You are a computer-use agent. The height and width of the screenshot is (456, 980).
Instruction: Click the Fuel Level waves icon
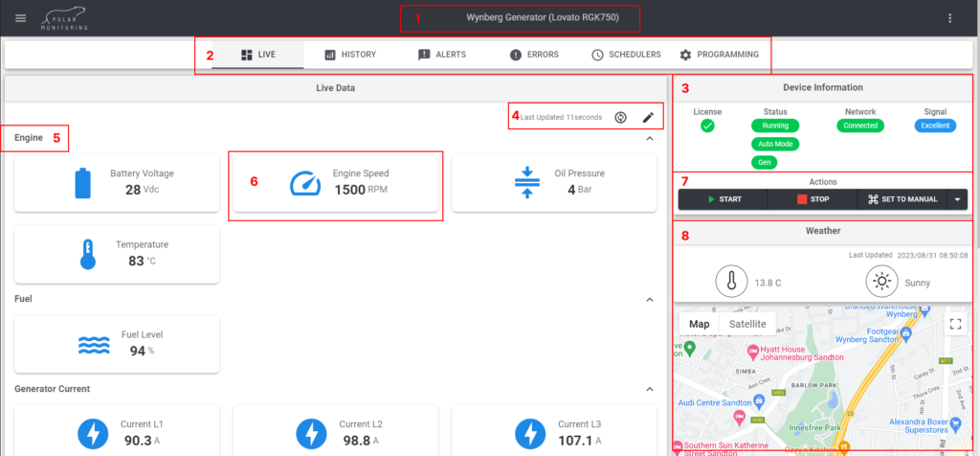(x=94, y=345)
